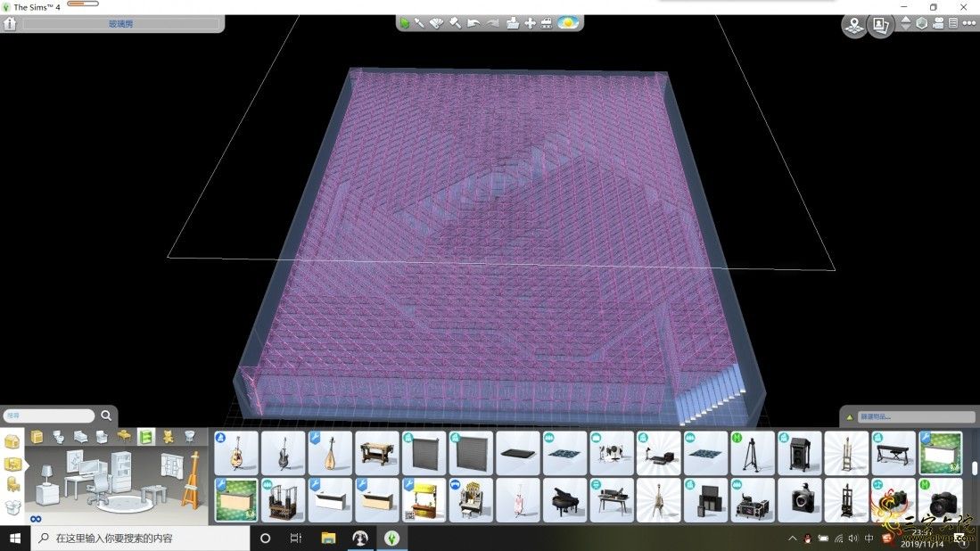Choose the keyboard piano stand item
The image size is (980, 551).
[894, 452]
